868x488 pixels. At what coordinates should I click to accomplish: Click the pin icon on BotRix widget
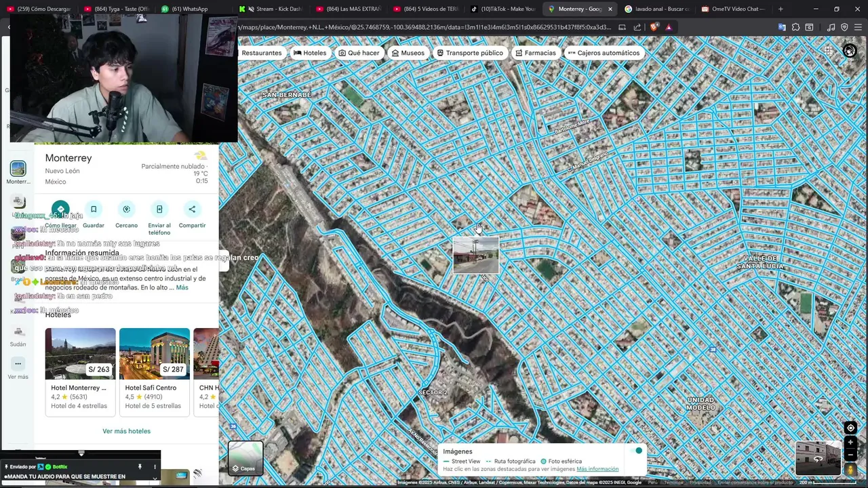140,466
